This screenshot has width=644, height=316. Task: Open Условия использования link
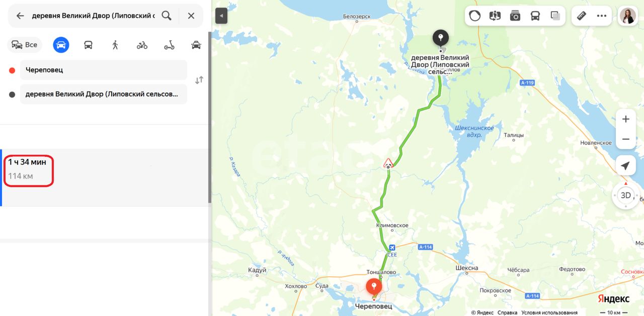[549, 312]
